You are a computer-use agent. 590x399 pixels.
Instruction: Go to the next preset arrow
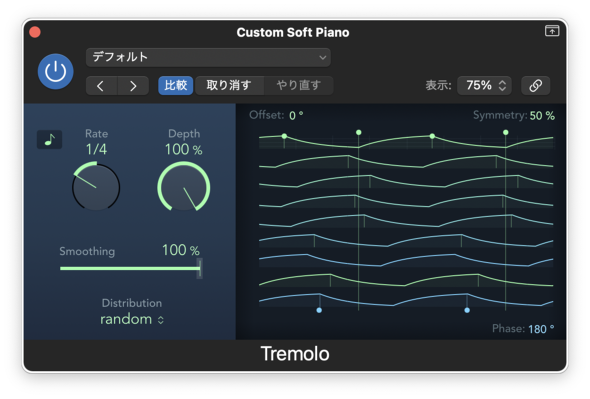coord(133,86)
